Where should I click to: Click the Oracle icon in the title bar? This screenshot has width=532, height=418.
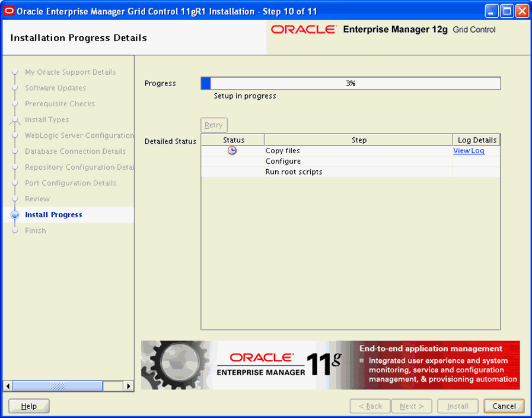click(9, 11)
